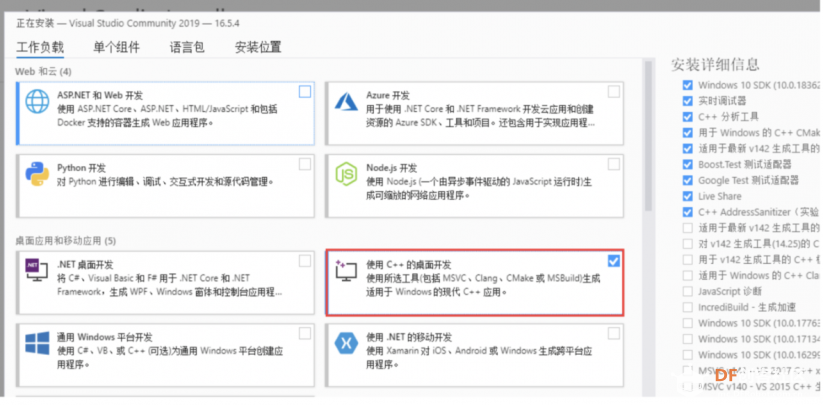Check MSVC v140 - VS 2015 C++ component
The height and width of the screenshot is (405, 823).
coord(688,387)
